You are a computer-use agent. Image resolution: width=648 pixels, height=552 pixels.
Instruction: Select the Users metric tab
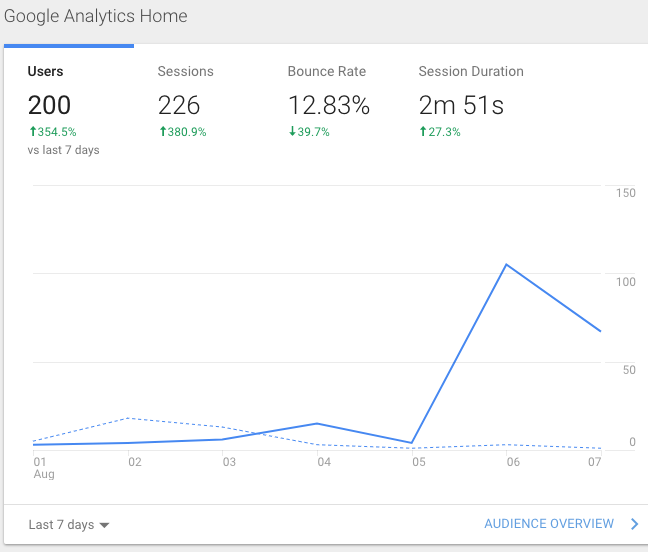46,72
